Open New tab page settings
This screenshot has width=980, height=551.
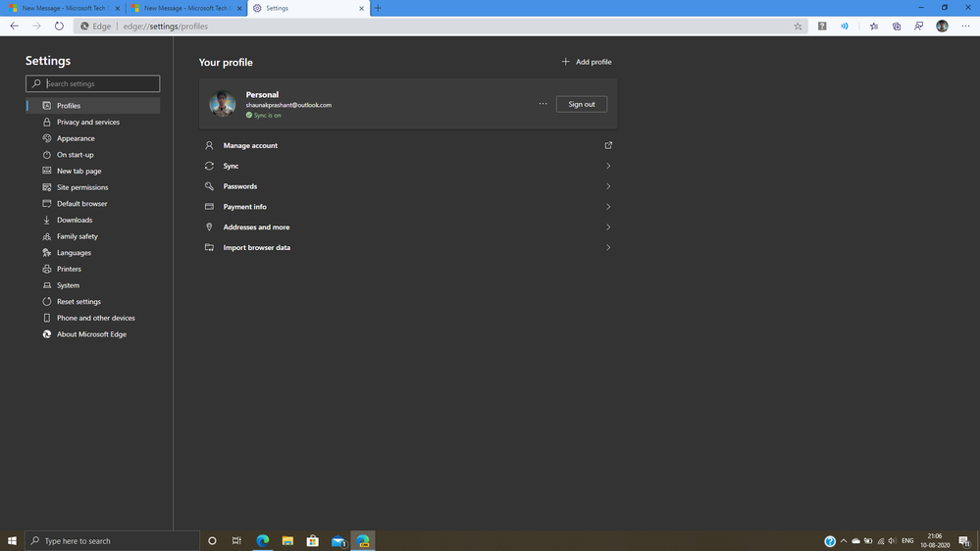[x=93, y=171]
